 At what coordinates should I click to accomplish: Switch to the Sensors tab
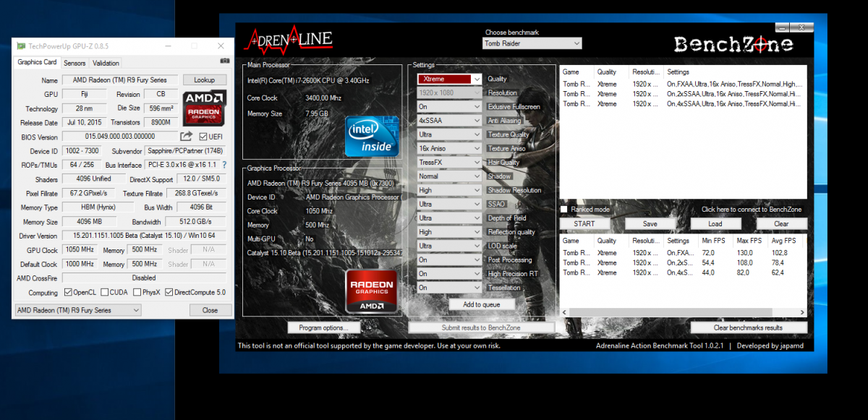pyautogui.click(x=75, y=64)
